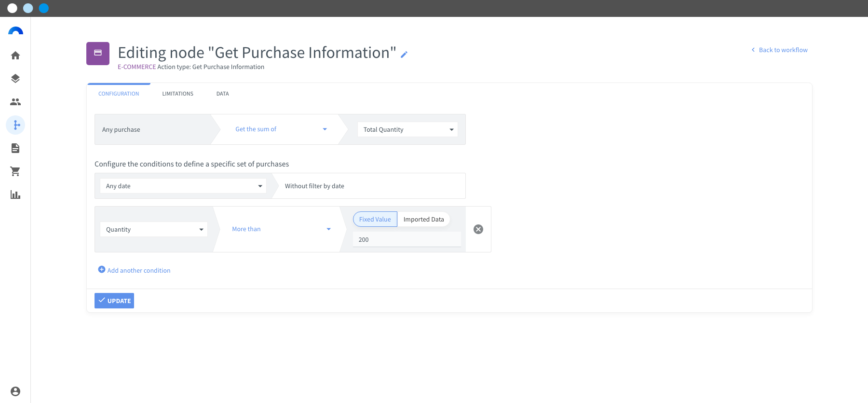Select the workflow branch icon
This screenshot has height=403, width=868.
pyautogui.click(x=15, y=125)
